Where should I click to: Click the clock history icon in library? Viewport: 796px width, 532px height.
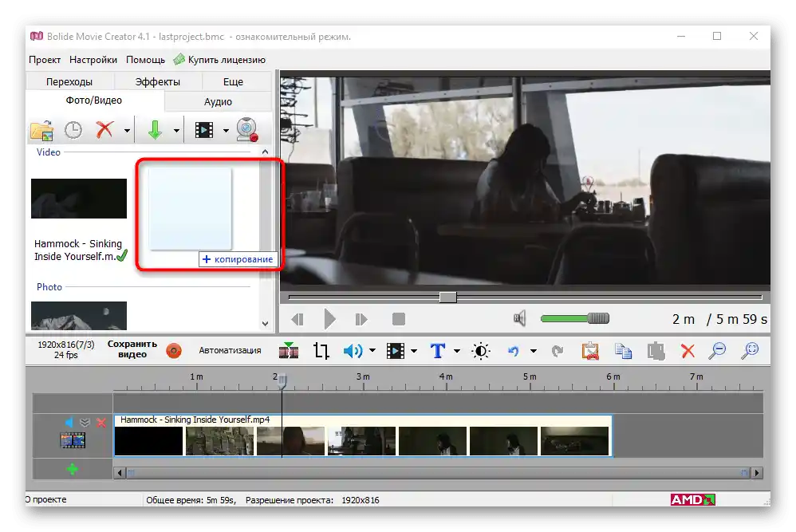click(x=73, y=130)
